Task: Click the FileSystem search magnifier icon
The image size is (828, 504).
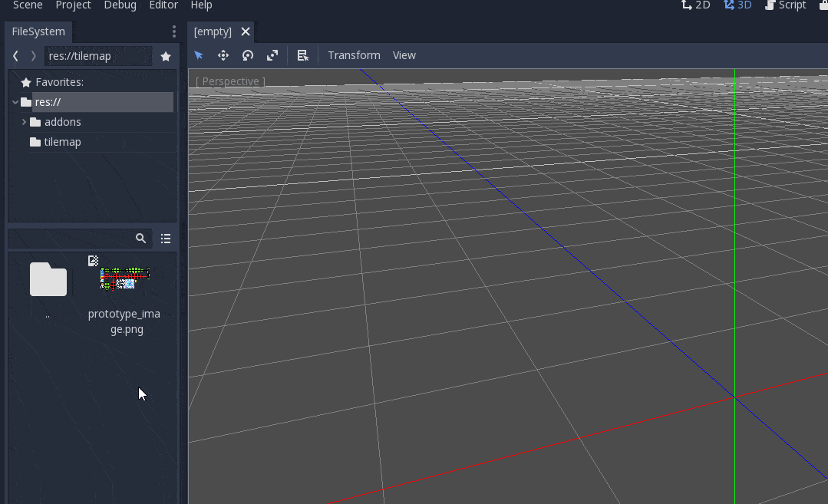Action: point(140,238)
